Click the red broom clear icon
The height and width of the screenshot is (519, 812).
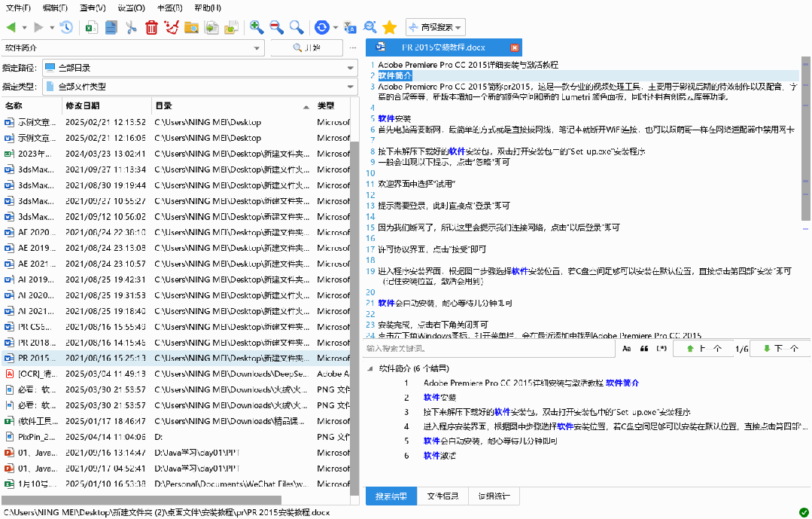click(172, 27)
